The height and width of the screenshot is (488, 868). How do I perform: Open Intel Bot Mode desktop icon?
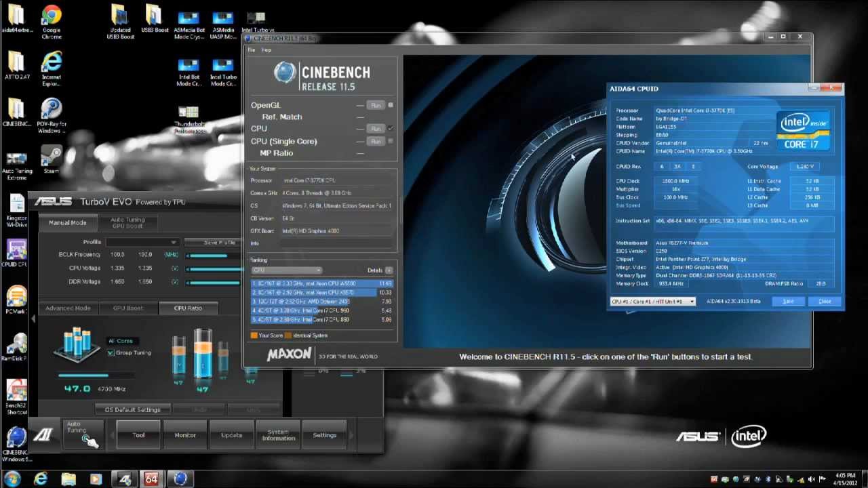tap(189, 73)
